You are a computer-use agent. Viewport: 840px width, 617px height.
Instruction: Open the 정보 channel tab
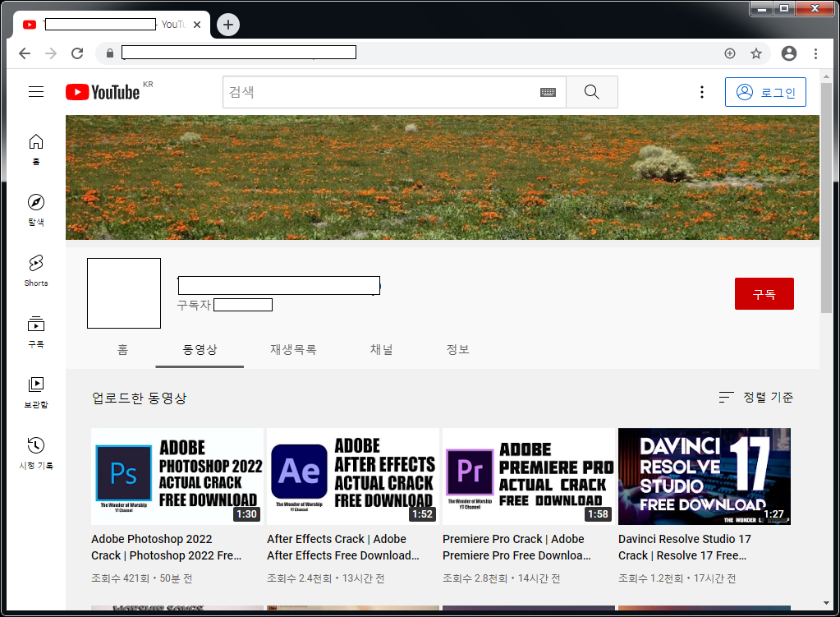click(458, 349)
